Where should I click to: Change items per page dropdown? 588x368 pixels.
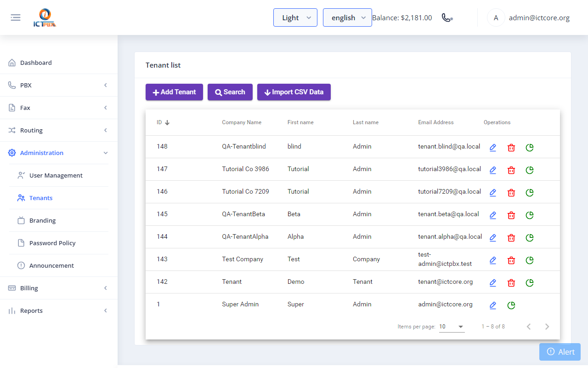coord(452,327)
